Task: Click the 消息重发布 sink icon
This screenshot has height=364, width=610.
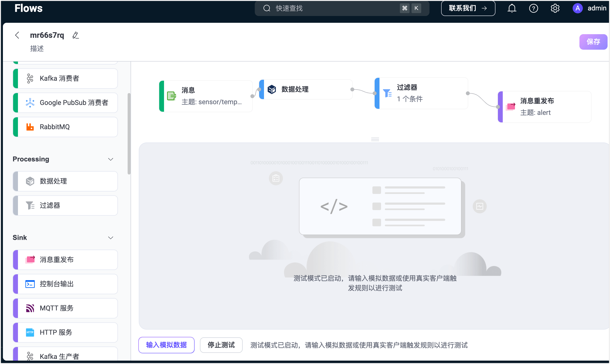Action: point(30,260)
